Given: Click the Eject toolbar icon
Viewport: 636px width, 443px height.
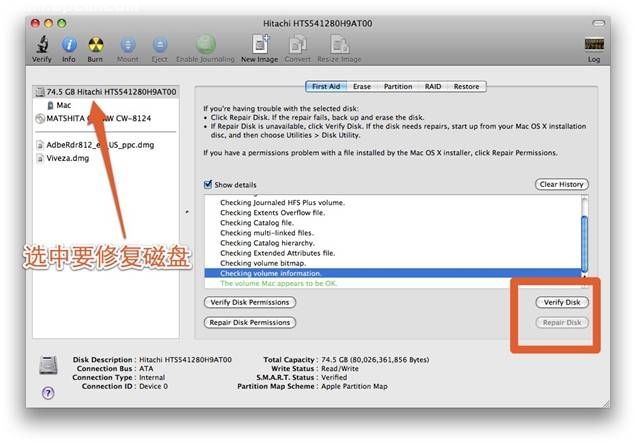Looking at the screenshot, I should tap(157, 44).
